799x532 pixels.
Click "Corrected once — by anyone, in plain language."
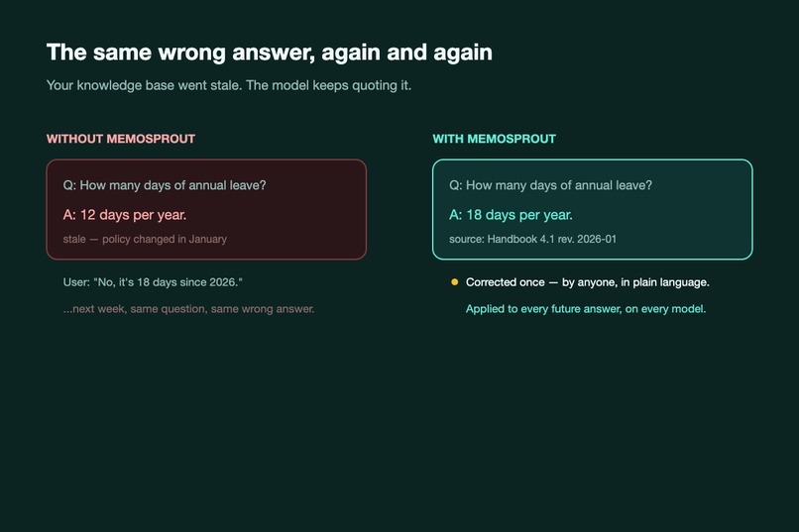pyautogui.click(x=587, y=282)
